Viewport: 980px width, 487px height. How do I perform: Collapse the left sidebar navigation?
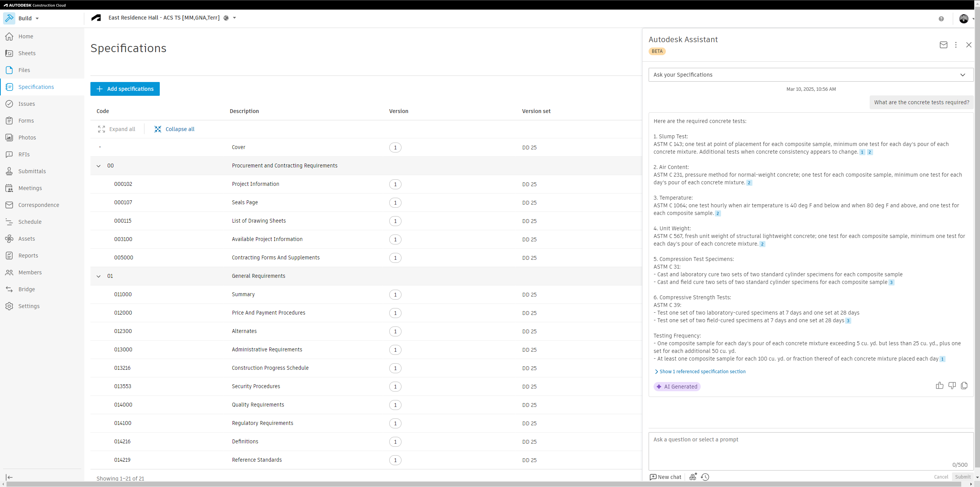(x=9, y=477)
